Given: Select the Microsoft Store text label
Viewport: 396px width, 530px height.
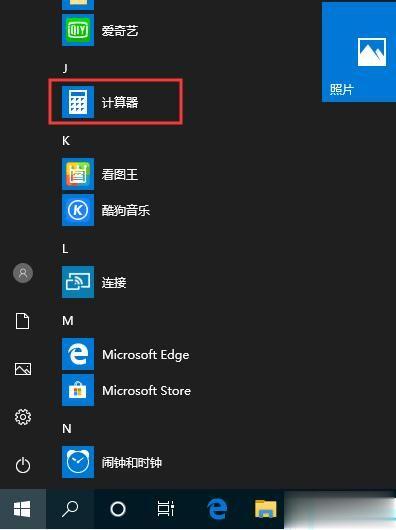Looking at the screenshot, I should point(146,390).
